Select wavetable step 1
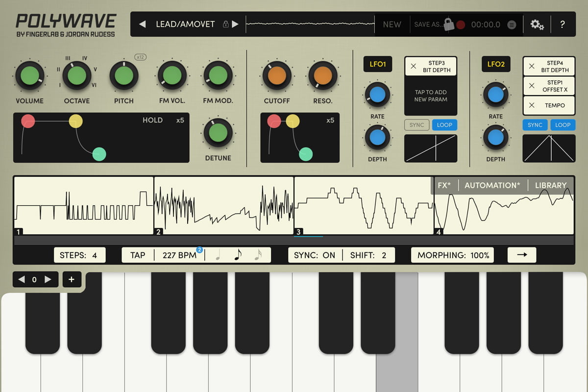Viewport: 588px width, 392px height. click(x=84, y=206)
